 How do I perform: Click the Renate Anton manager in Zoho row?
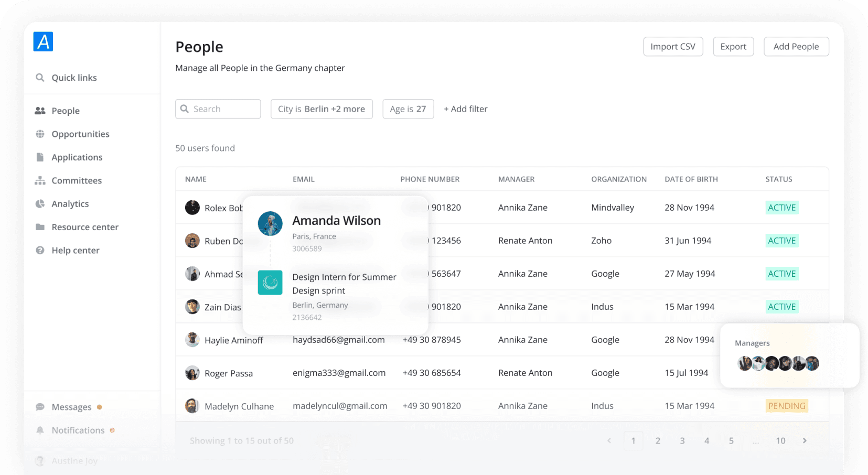click(525, 241)
